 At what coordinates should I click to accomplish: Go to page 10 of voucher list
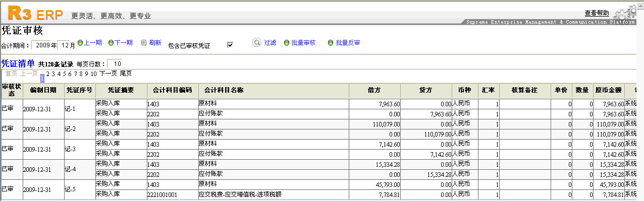pos(93,74)
